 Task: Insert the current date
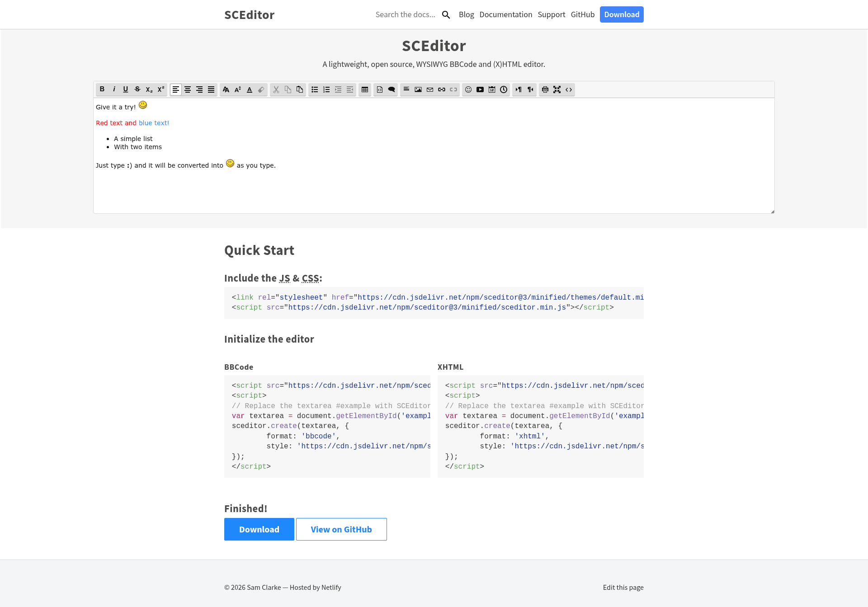[492, 89]
